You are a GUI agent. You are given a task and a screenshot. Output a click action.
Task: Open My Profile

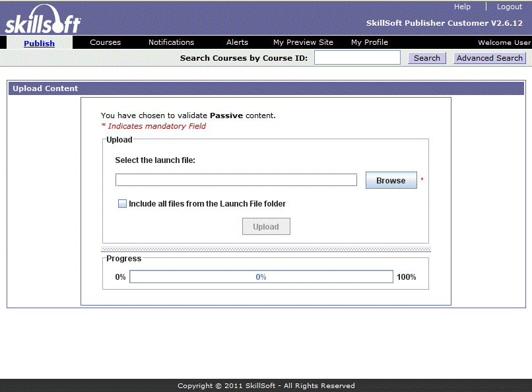point(369,42)
